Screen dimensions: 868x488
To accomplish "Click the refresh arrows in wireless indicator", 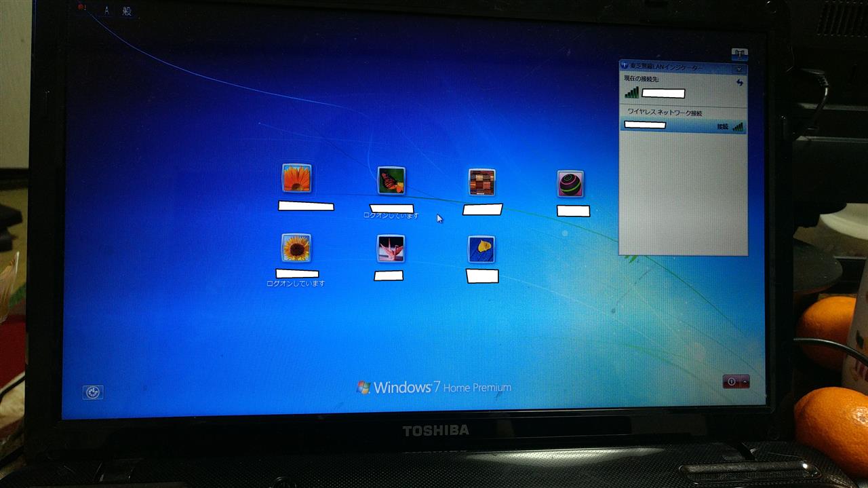I will click(740, 83).
